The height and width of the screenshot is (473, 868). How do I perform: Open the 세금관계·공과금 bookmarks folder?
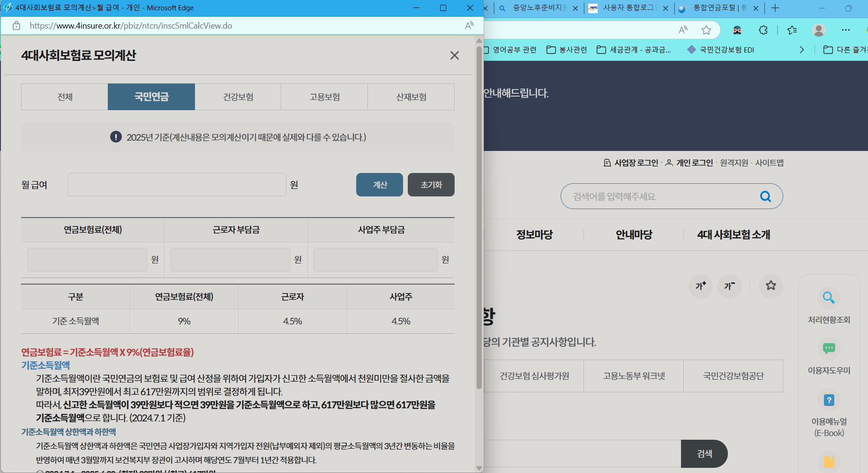pos(634,50)
